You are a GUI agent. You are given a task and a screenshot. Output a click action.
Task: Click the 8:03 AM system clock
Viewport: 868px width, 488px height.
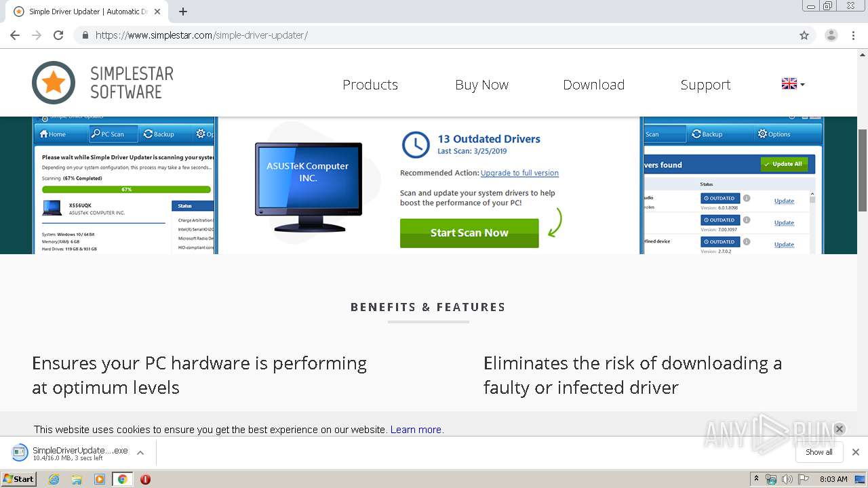[x=833, y=479]
